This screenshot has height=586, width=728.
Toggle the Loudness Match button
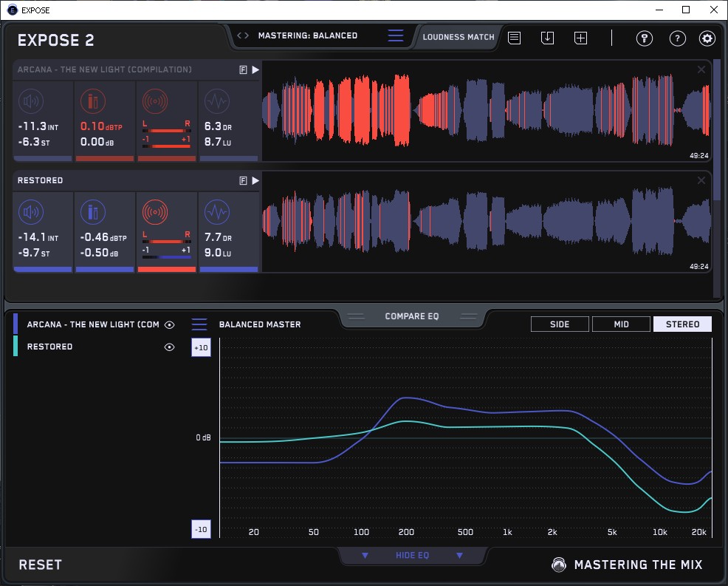(459, 37)
